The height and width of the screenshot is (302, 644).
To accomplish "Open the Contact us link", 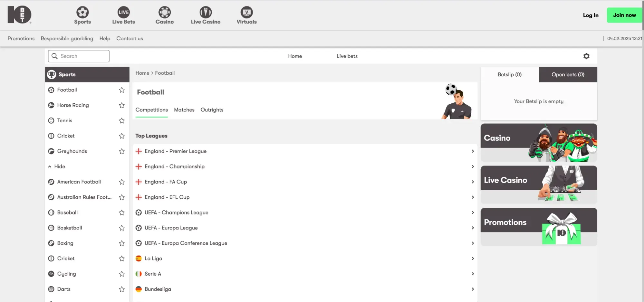I will tap(130, 38).
